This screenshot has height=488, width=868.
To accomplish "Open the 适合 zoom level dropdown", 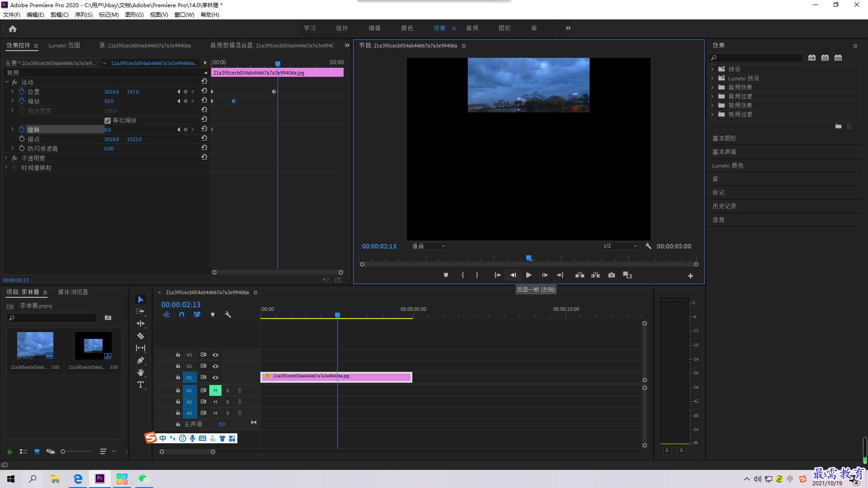I will [x=428, y=246].
